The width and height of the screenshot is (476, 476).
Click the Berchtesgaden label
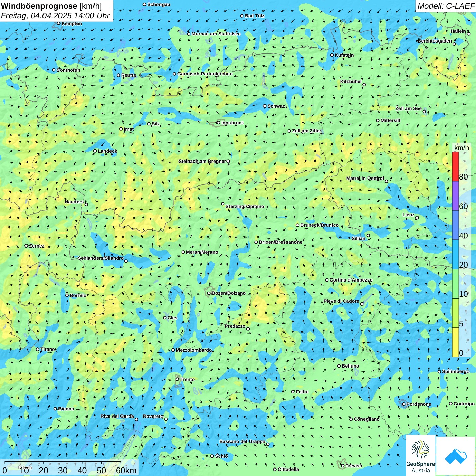[x=435, y=41]
